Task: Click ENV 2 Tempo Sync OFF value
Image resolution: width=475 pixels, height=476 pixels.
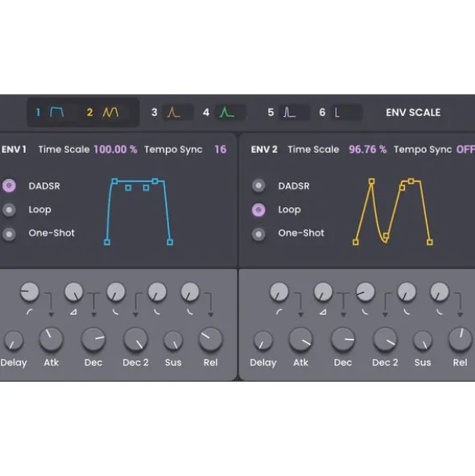Action: pyautogui.click(x=465, y=149)
